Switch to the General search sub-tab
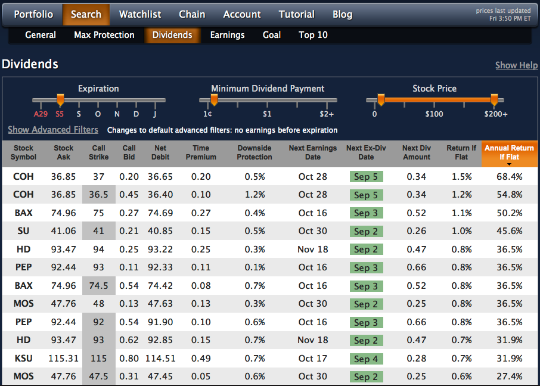The width and height of the screenshot is (540, 386). (x=40, y=35)
